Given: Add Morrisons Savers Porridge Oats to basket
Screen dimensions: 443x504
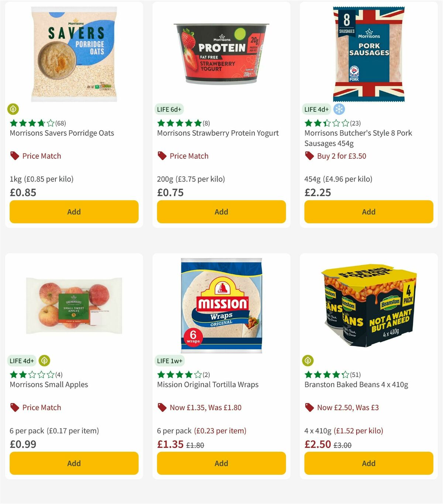Looking at the screenshot, I should [x=74, y=211].
